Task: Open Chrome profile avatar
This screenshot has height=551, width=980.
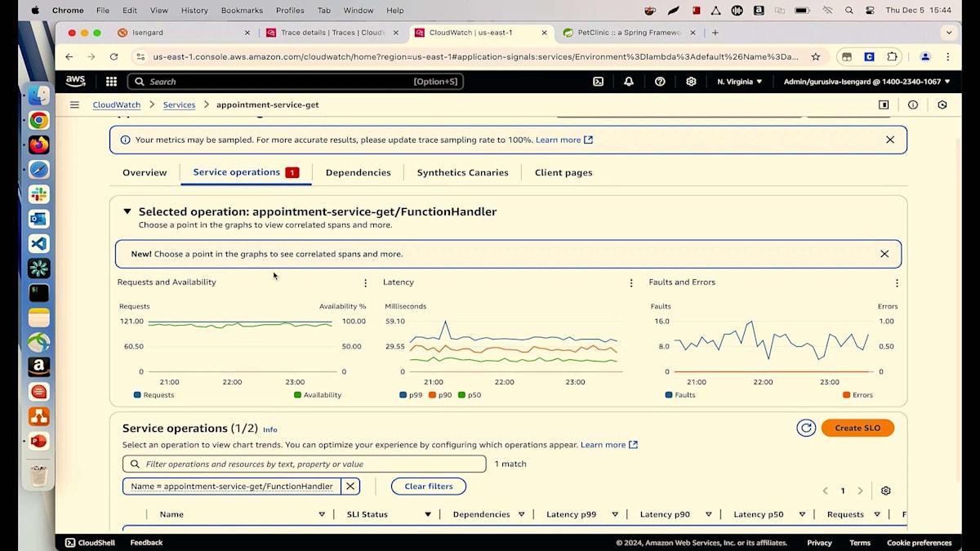Action: 925,56
